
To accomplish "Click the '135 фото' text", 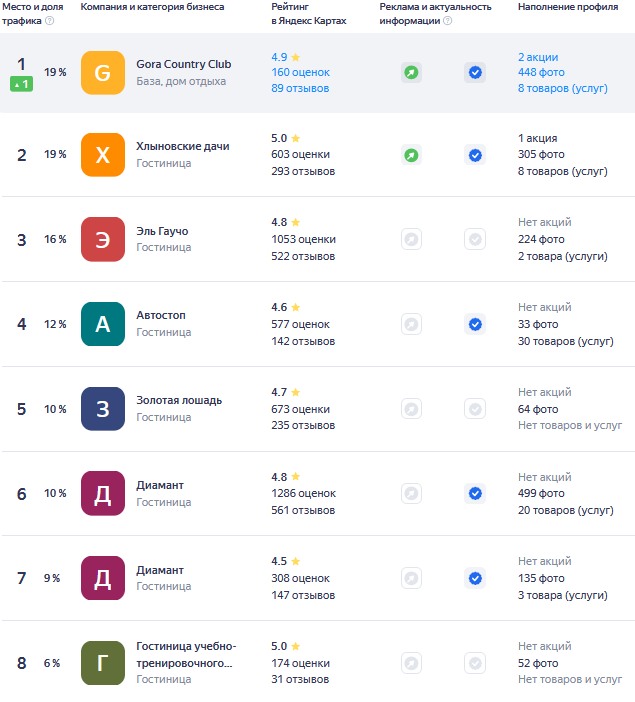I will (x=541, y=578).
